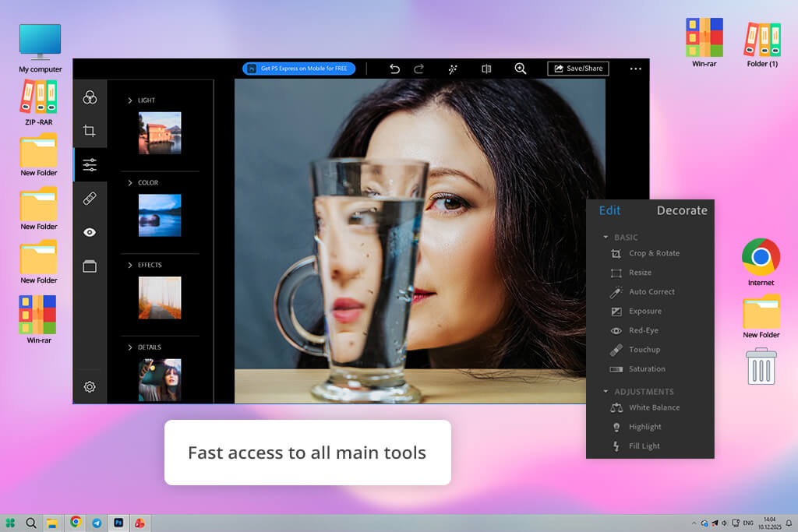Image resolution: width=798 pixels, height=532 pixels.
Task: Toggle the red-eye eye icon in sidebar
Action: [90, 232]
